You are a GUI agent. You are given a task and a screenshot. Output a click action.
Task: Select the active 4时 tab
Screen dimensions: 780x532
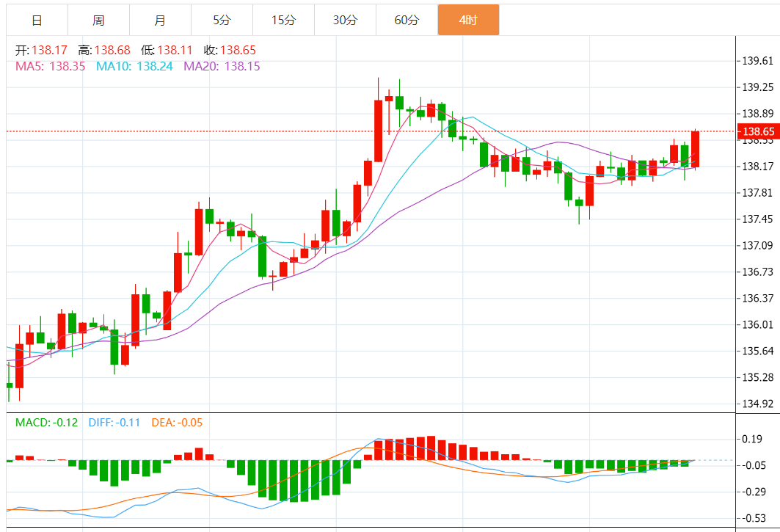[x=469, y=20]
